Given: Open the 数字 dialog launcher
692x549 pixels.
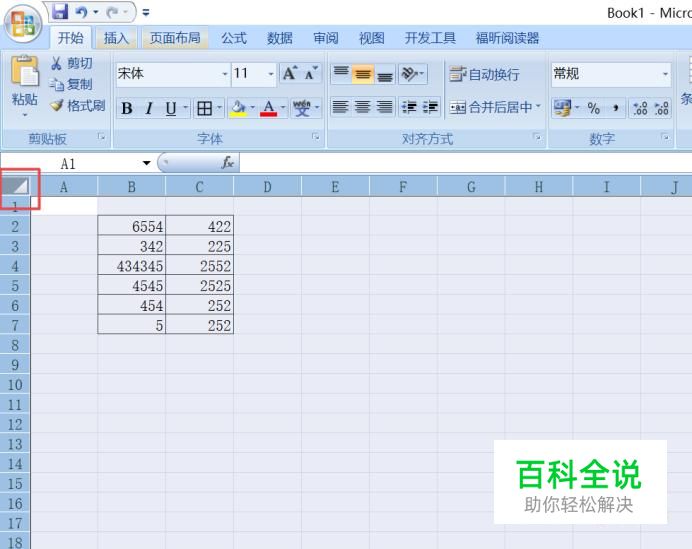Looking at the screenshot, I should click(666, 137).
